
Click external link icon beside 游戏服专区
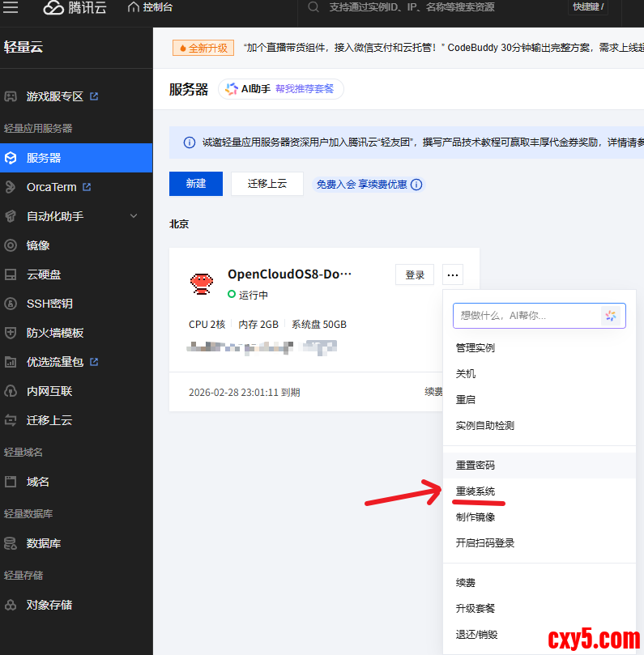[94, 96]
